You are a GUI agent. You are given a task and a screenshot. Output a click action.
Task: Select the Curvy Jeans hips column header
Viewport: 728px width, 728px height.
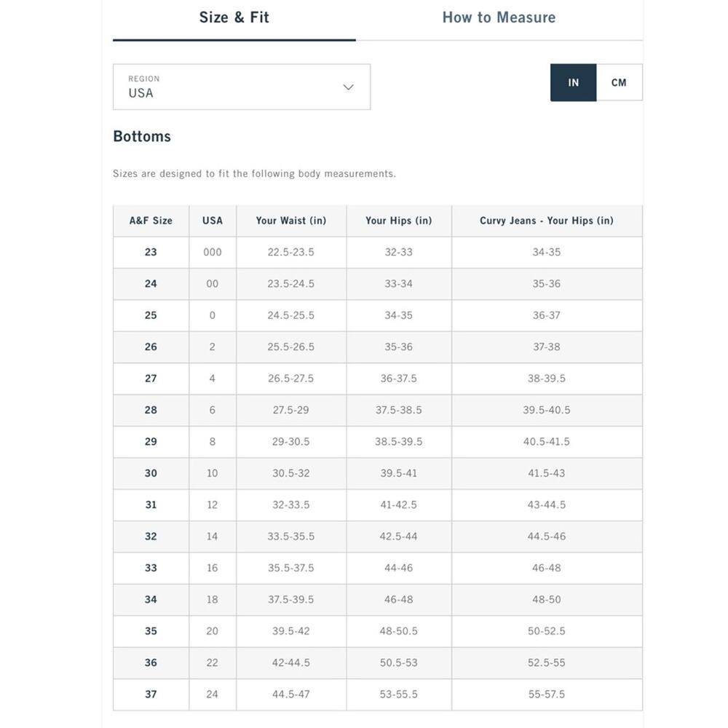[547, 221]
